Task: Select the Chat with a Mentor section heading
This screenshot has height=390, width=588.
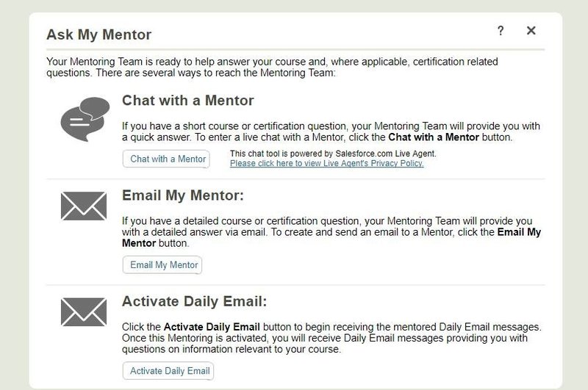Action: click(188, 101)
